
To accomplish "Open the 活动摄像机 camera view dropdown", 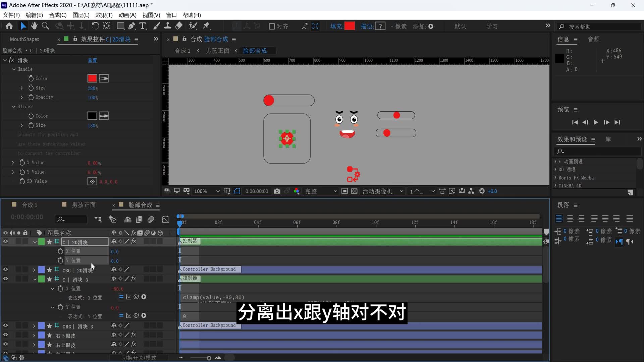I will [382, 191].
